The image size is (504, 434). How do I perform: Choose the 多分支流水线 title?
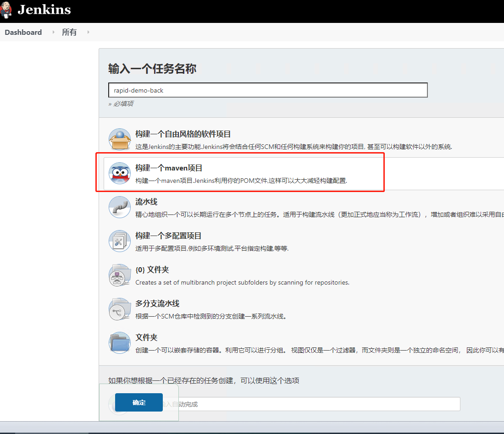157,303
